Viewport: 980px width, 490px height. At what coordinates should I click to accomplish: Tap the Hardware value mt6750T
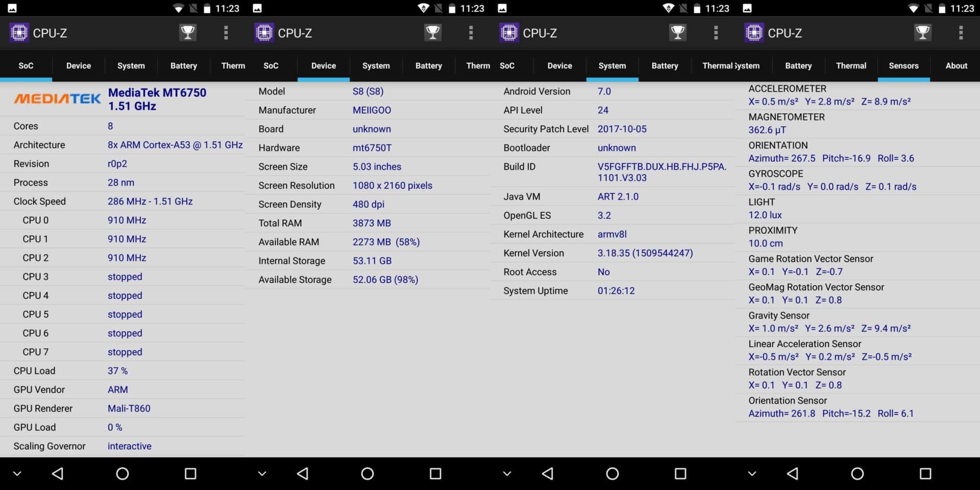(x=372, y=148)
